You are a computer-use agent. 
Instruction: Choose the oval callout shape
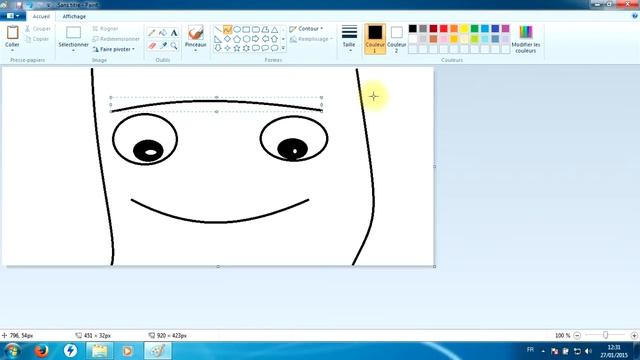click(265, 48)
